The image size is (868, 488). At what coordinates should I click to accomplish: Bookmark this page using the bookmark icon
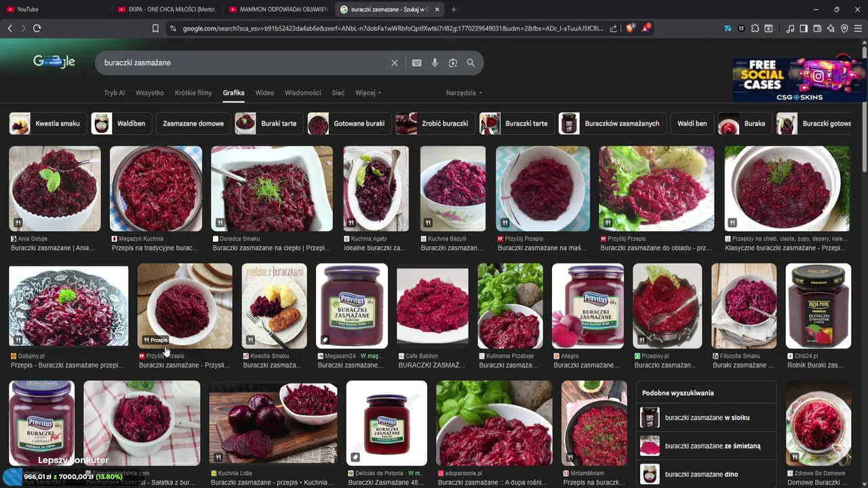[x=155, y=28]
